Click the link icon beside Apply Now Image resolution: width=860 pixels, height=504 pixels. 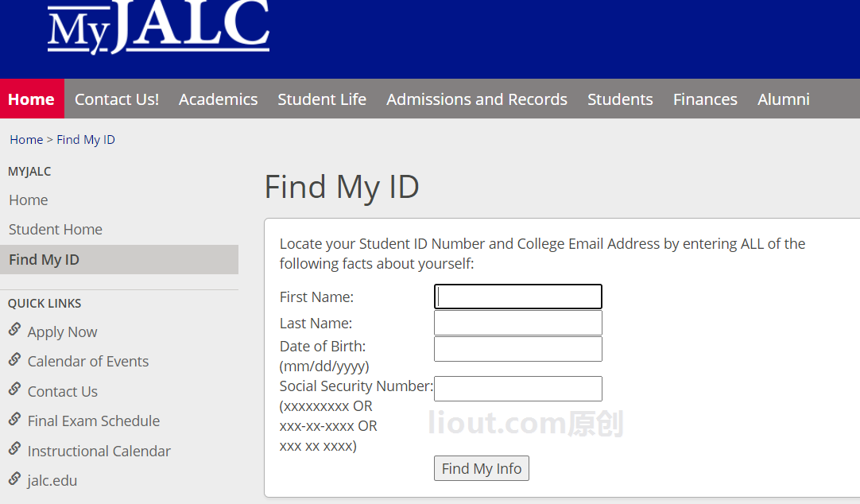click(15, 330)
